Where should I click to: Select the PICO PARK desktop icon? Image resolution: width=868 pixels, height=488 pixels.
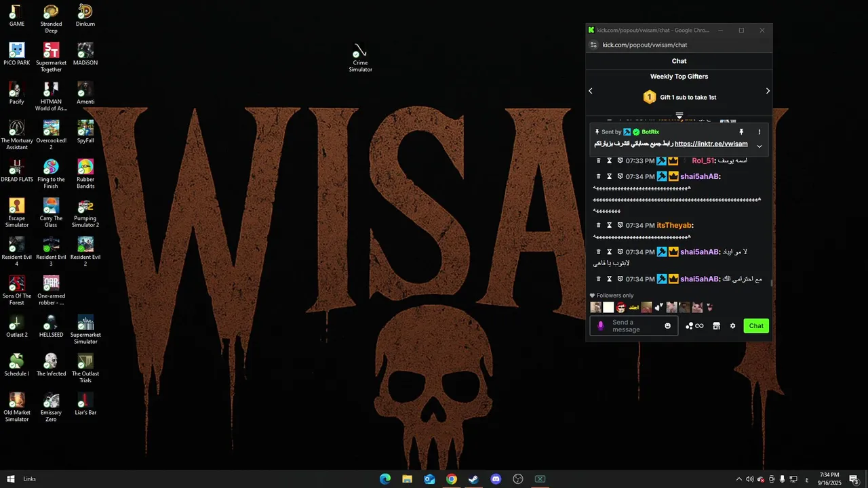point(17,54)
